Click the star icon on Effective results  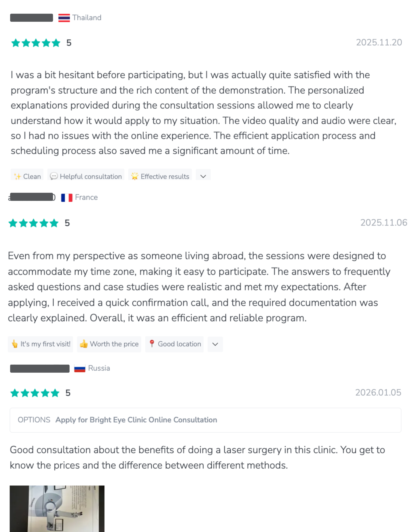click(x=135, y=176)
